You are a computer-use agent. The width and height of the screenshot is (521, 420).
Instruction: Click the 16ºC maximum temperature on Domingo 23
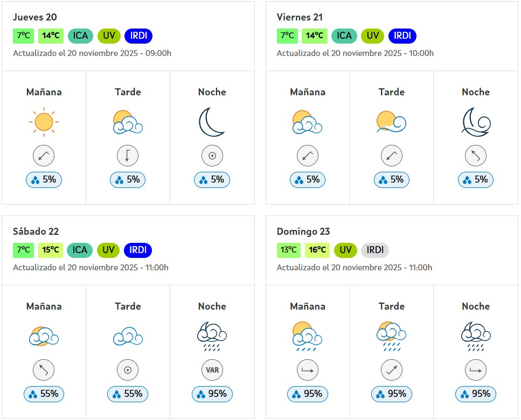point(317,250)
